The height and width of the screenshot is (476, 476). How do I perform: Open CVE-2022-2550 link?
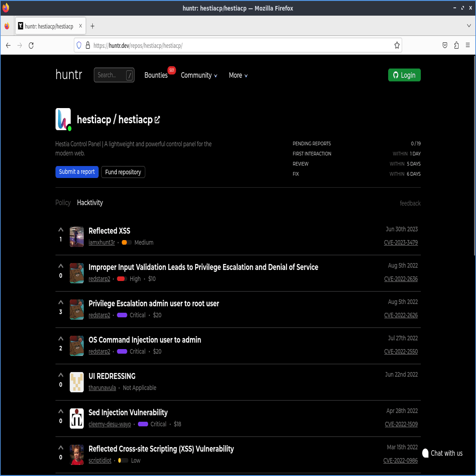(x=401, y=351)
